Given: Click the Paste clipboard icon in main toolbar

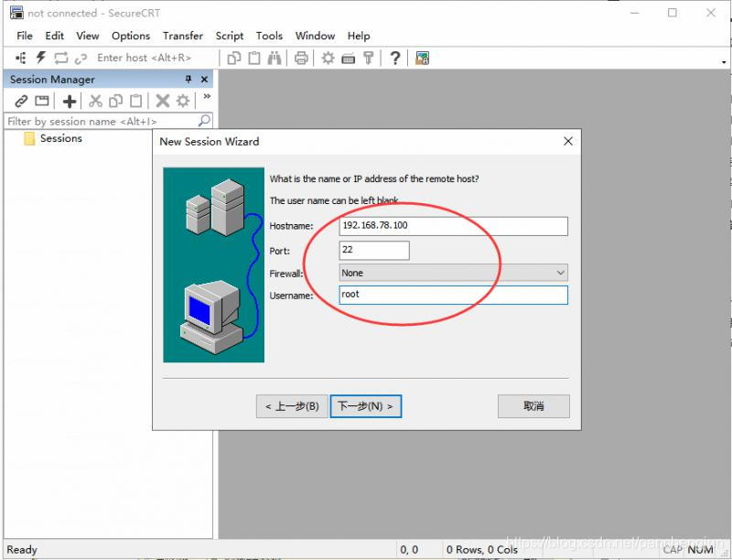Looking at the screenshot, I should coord(254,59).
